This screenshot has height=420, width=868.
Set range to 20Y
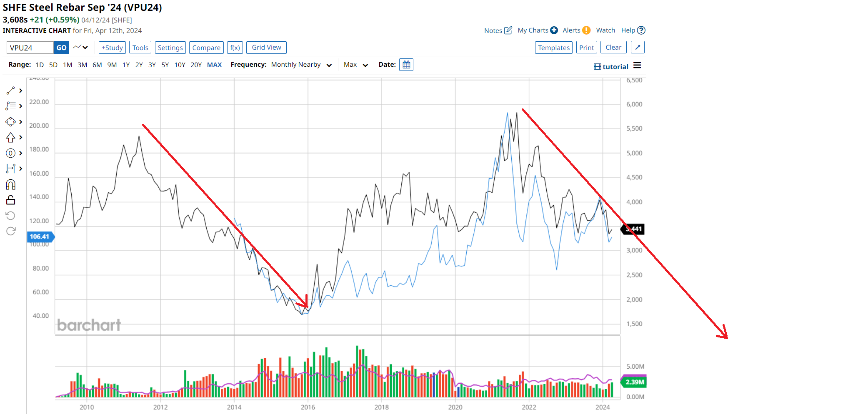coord(196,65)
